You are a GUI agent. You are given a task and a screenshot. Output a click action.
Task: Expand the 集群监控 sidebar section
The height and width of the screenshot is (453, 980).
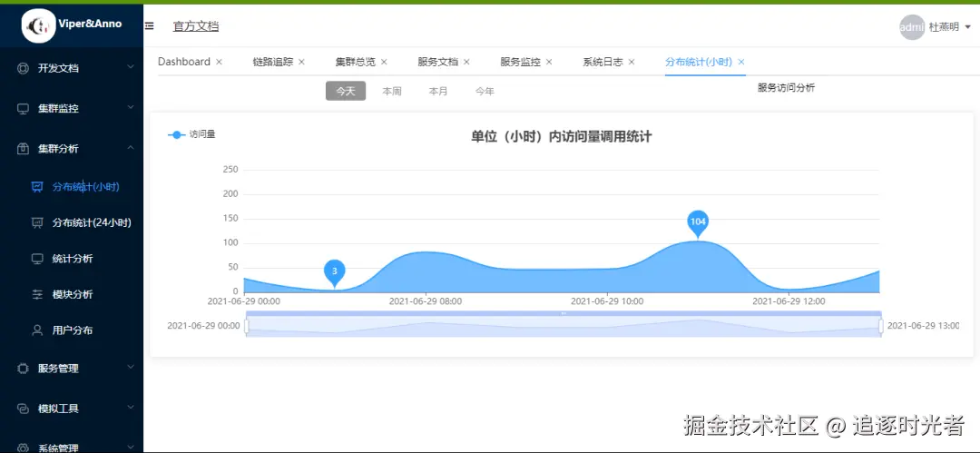[58, 108]
